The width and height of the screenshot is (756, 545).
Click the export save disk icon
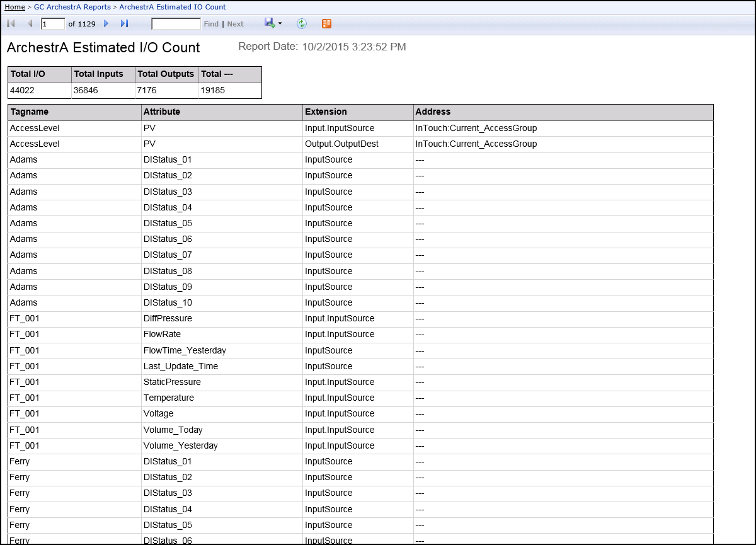coord(269,23)
